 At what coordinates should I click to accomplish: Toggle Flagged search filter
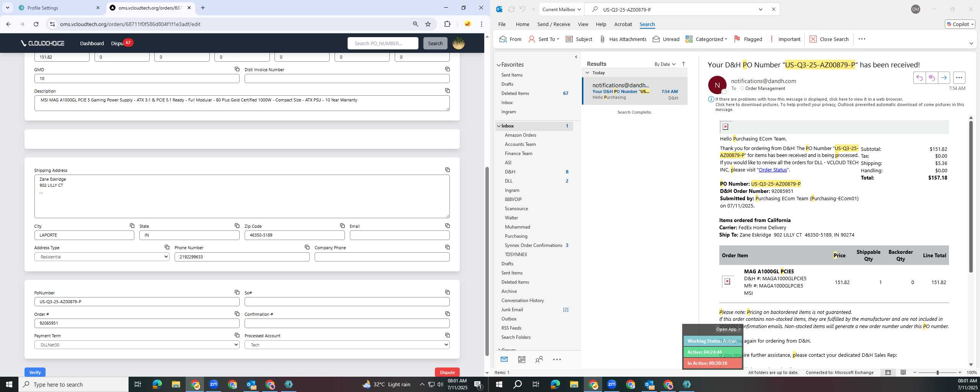pyautogui.click(x=748, y=39)
